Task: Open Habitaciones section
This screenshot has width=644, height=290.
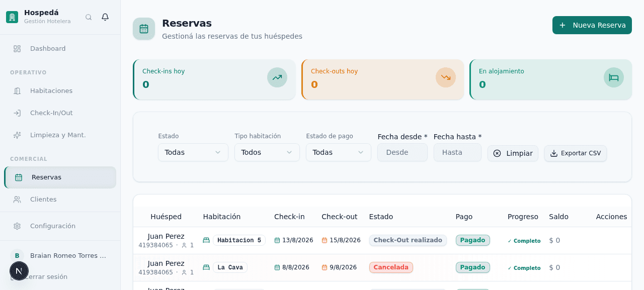Action: (x=60, y=91)
